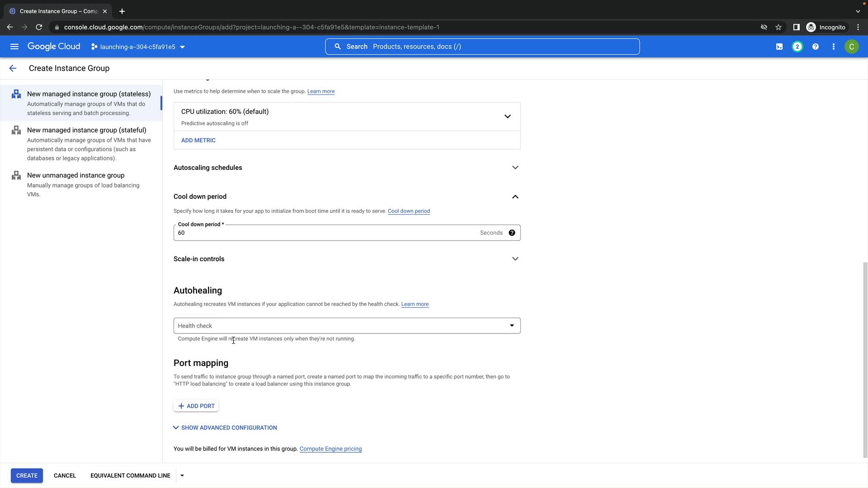Viewport: 868px width, 488px height.
Task: Open Compute Engine pricing link
Action: 330,449
